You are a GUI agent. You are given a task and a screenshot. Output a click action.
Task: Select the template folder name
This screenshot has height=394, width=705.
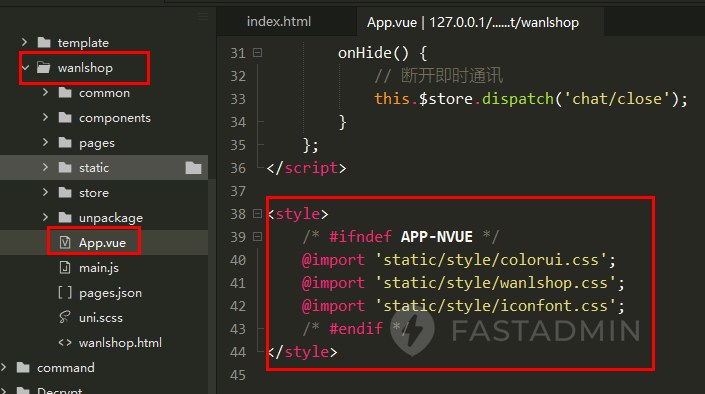click(x=83, y=43)
